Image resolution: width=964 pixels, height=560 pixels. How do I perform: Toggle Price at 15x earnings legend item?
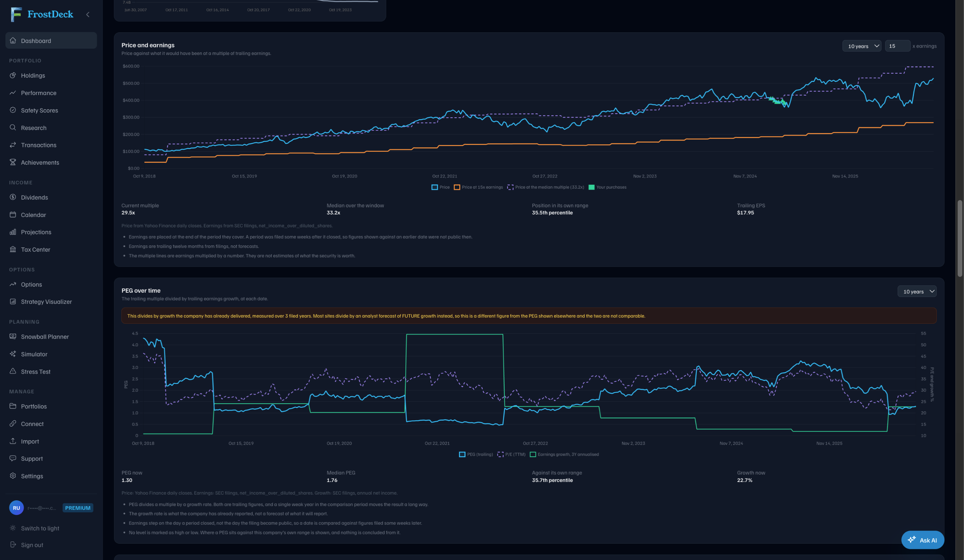point(479,187)
